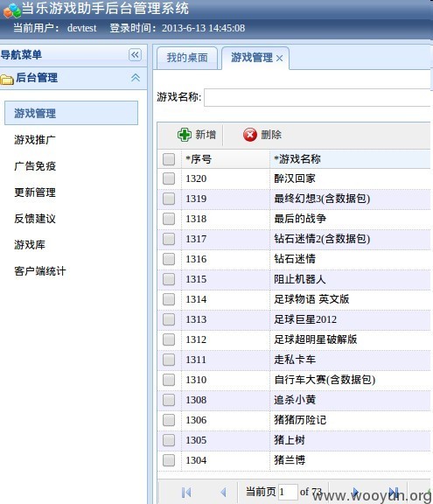Check the row 1317 checkbox
The width and height of the screenshot is (433, 504).
click(169, 239)
